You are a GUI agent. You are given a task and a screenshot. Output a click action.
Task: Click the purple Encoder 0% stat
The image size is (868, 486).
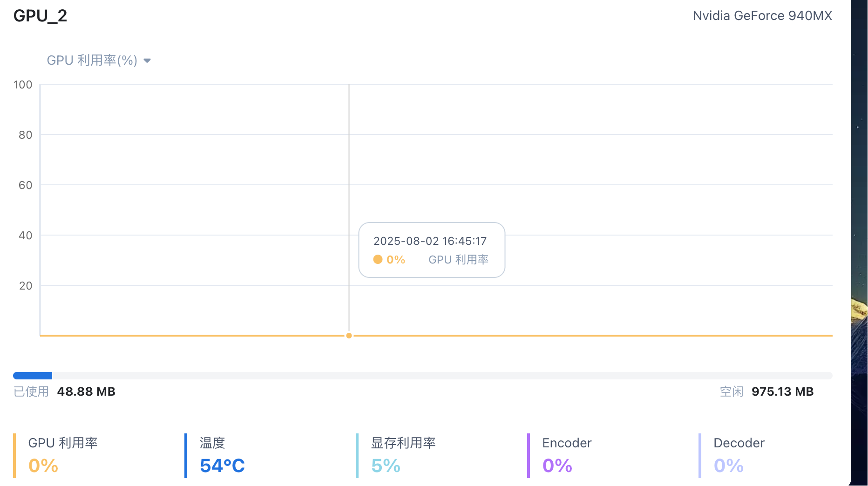[557, 466]
